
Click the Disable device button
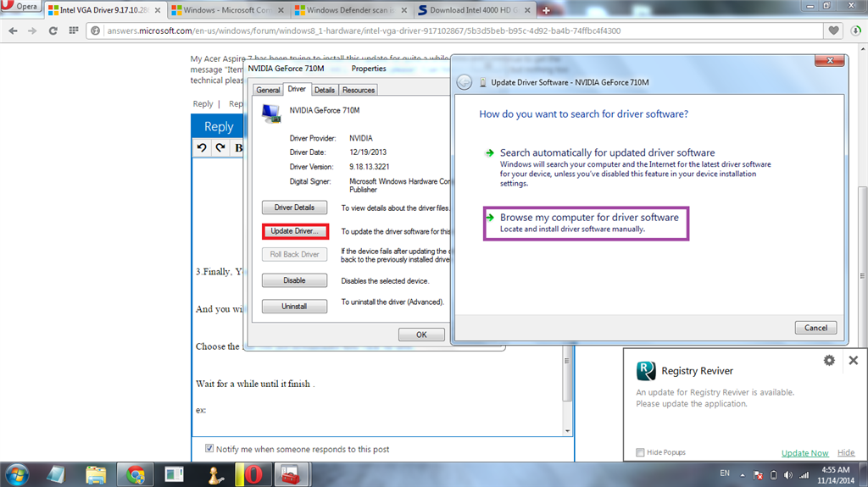(x=294, y=280)
